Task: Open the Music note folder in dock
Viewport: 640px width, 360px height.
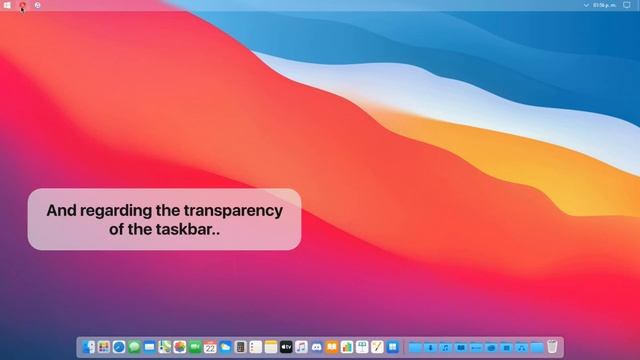Action: click(445, 348)
